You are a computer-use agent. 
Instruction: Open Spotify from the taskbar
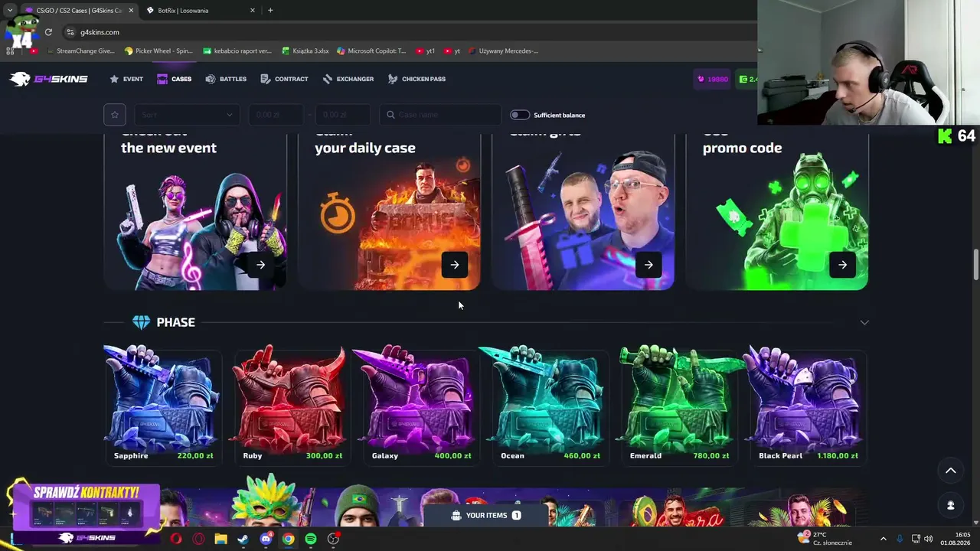pos(311,539)
